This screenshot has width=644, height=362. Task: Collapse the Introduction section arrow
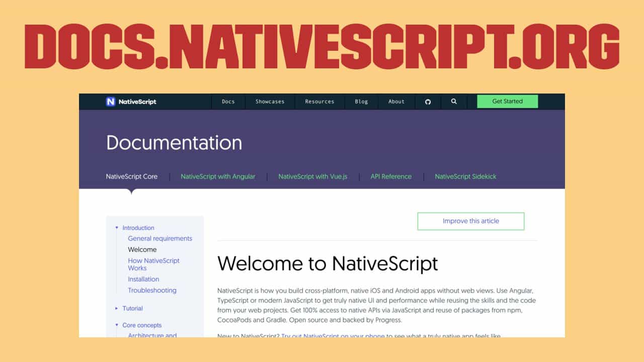pyautogui.click(x=117, y=228)
